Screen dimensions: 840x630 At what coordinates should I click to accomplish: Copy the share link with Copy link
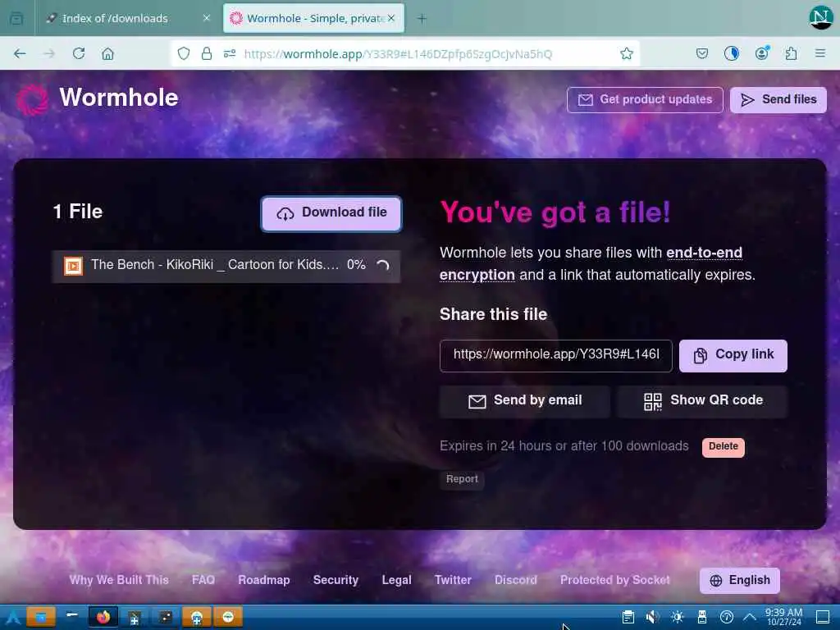pos(733,355)
